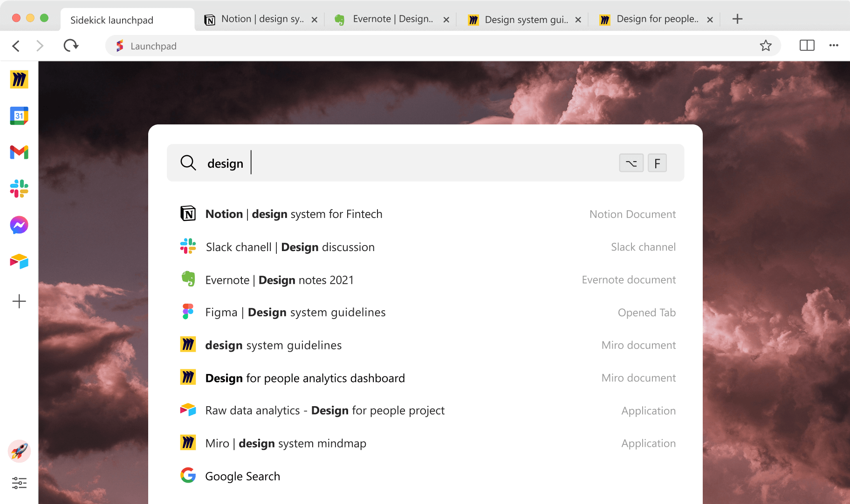
Task: Go forward to the next page
Action: coord(40,46)
